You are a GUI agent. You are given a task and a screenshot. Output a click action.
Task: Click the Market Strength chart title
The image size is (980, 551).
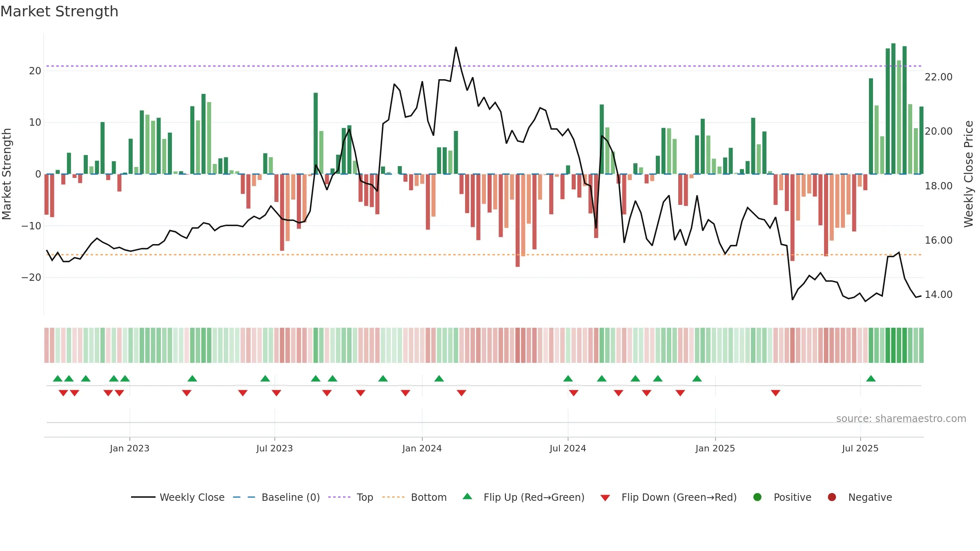point(59,11)
